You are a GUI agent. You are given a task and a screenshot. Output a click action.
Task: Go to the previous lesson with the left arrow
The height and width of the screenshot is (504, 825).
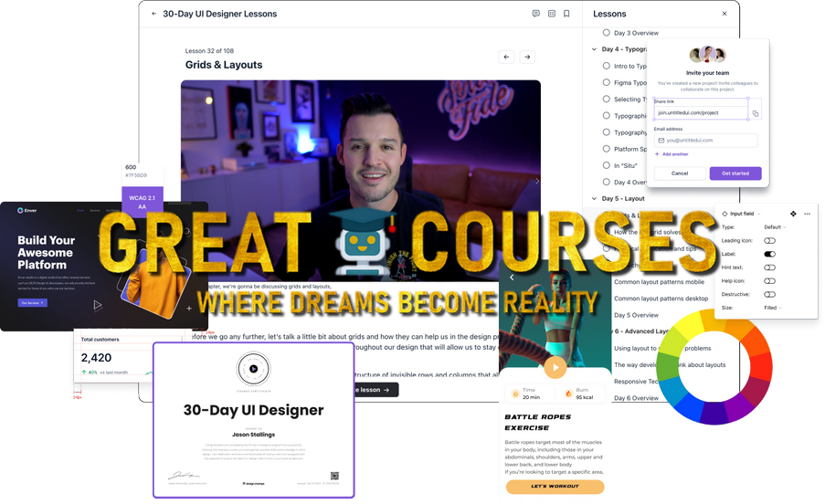(506, 57)
